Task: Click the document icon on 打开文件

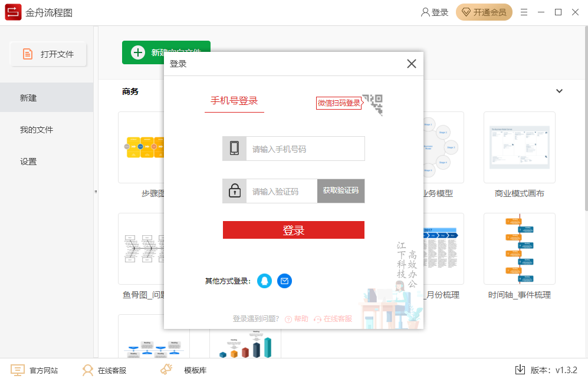Action: tap(28, 54)
